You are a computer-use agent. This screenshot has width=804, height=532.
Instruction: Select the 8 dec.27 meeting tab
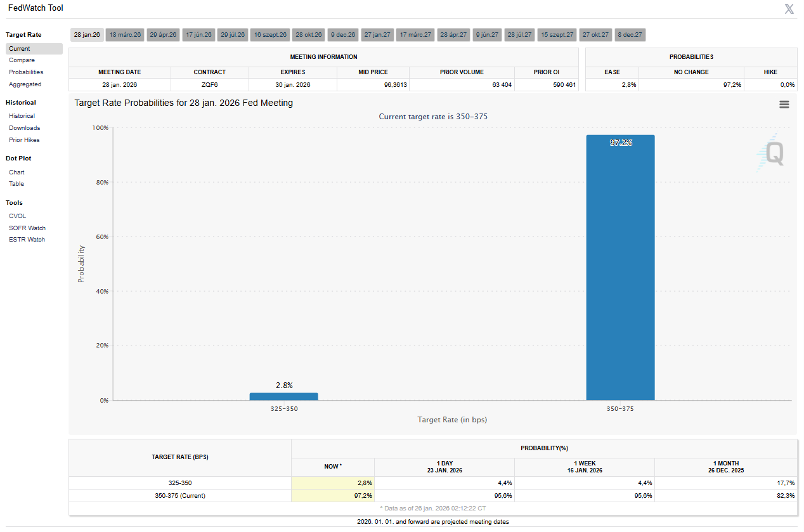pyautogui.click(x=630, y=35)
